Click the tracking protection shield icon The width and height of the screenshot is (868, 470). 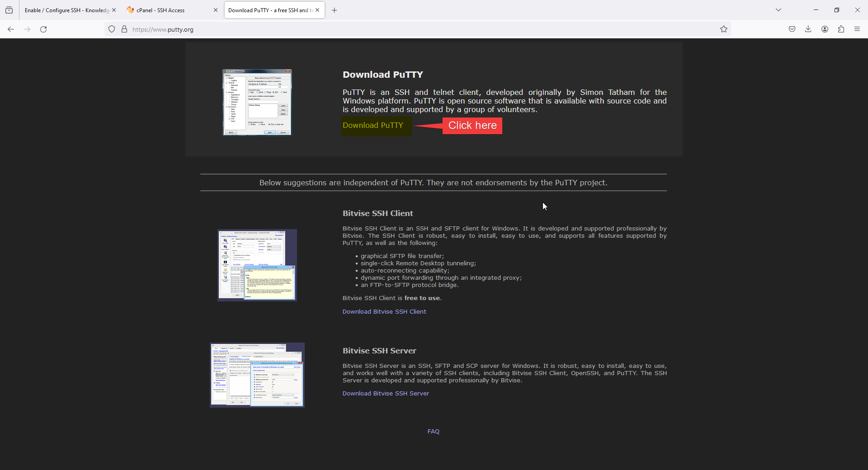point(112,29)
